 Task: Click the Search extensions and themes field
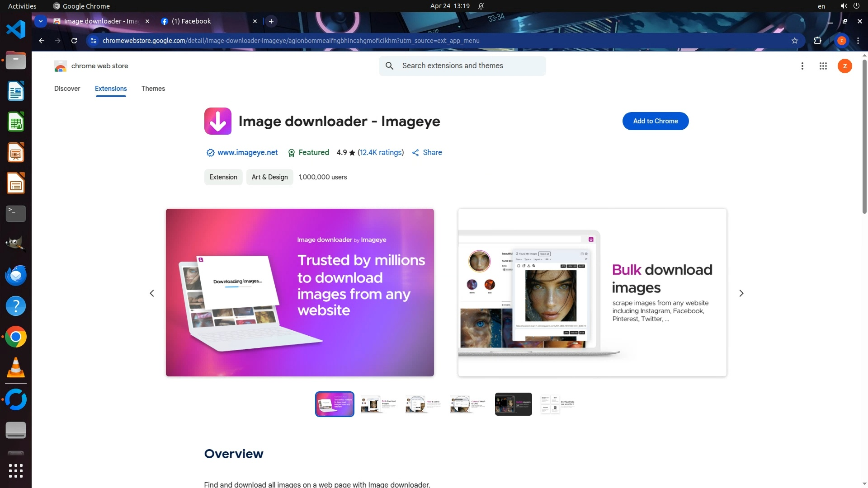point(470,66)
